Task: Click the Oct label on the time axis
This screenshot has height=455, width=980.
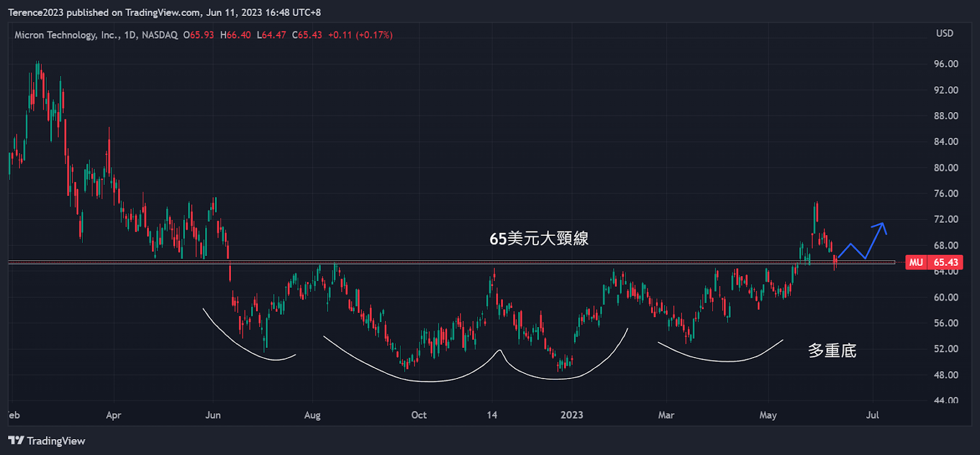Action: 419,415
